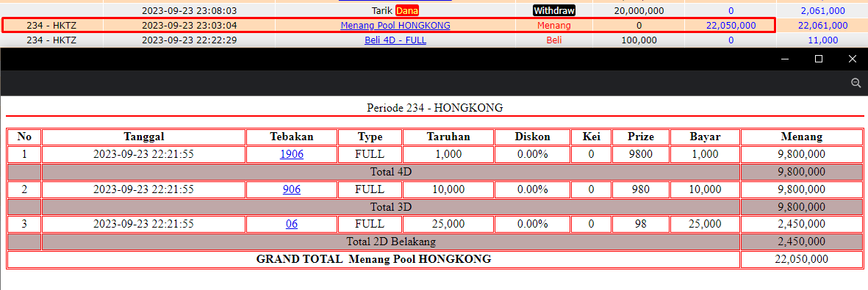Click the No column header
This screenshot has height=290, width=868.
(24, 137)
